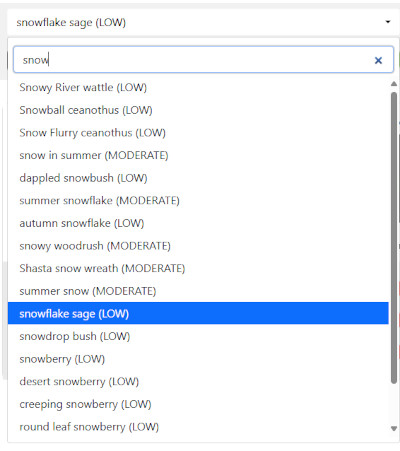Viewport: 400px width, 451px height.
Task: Select desert snowberry (LOW)
Action: 198,381
